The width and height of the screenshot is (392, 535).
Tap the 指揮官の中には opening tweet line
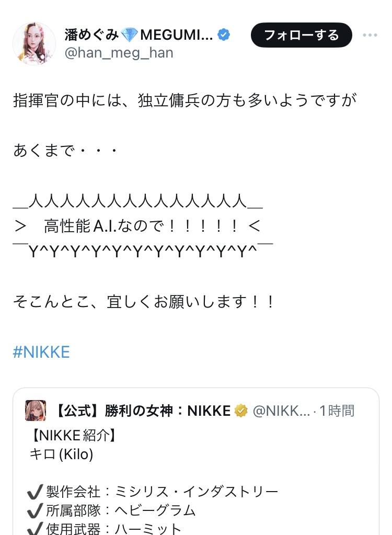(185, 100)
